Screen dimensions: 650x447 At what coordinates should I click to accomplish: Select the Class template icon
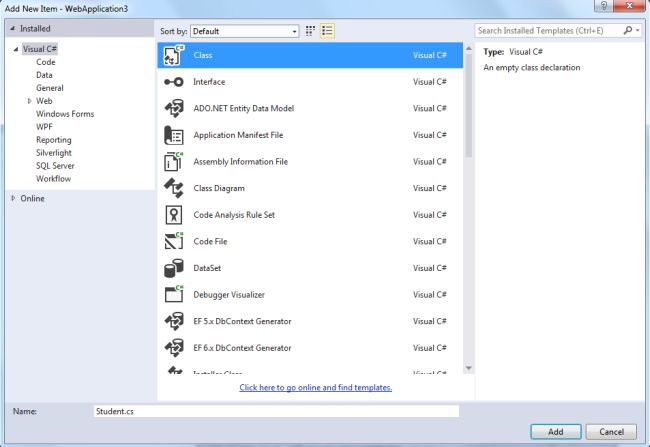174,55
